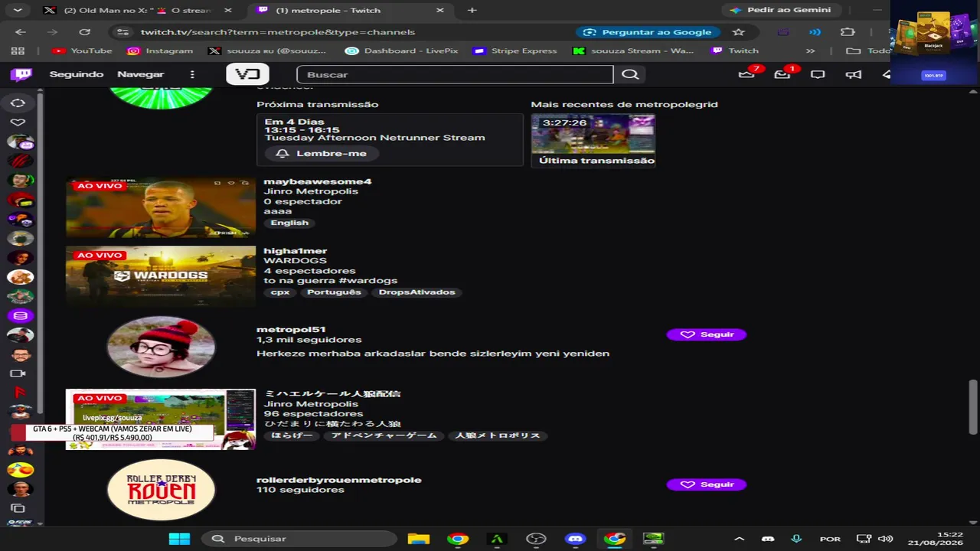
Task: Close the Old Man no X tab
Action: [227, 10]
